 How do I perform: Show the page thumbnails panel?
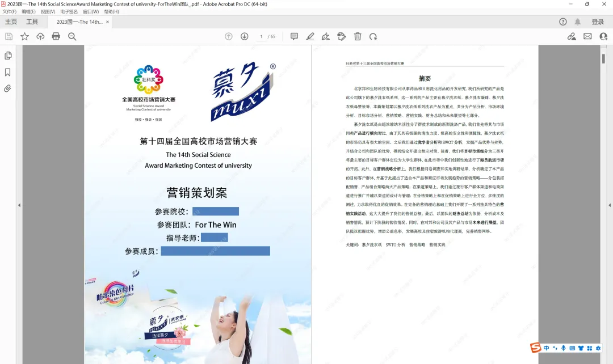tap(8, 56)
